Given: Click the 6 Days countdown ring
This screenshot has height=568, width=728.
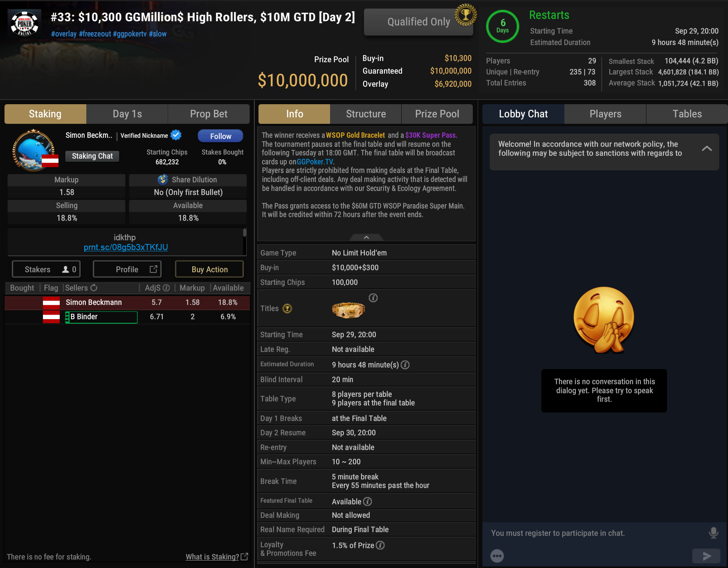Looking at the screenshot, I should pos(503,27).
